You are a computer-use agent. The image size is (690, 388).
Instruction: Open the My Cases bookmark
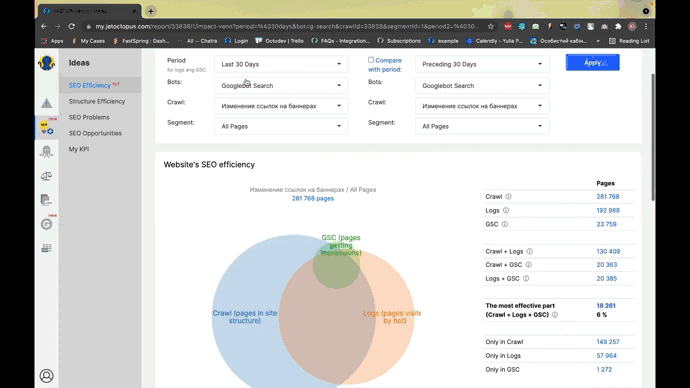click(x=88, y=41)
